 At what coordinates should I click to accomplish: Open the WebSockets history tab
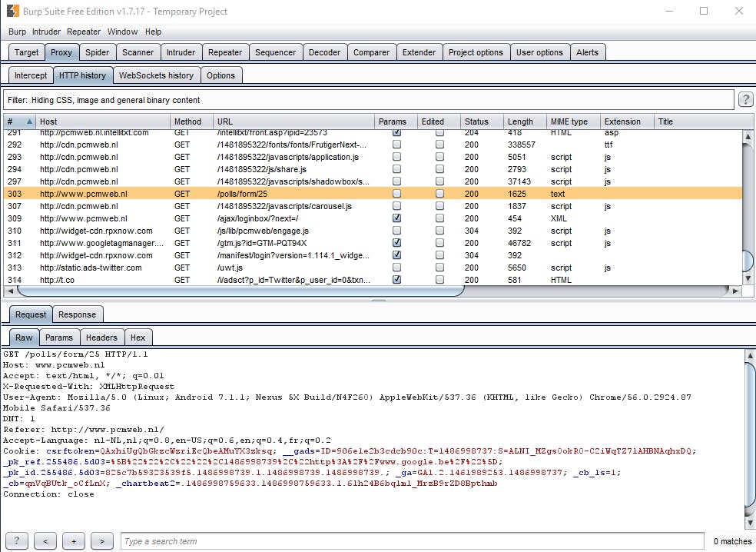(x=156, y=75)
